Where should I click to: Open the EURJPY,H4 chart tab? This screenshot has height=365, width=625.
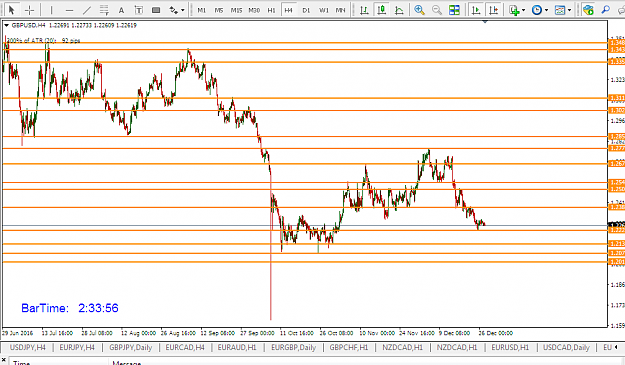(x=77, y=347)
